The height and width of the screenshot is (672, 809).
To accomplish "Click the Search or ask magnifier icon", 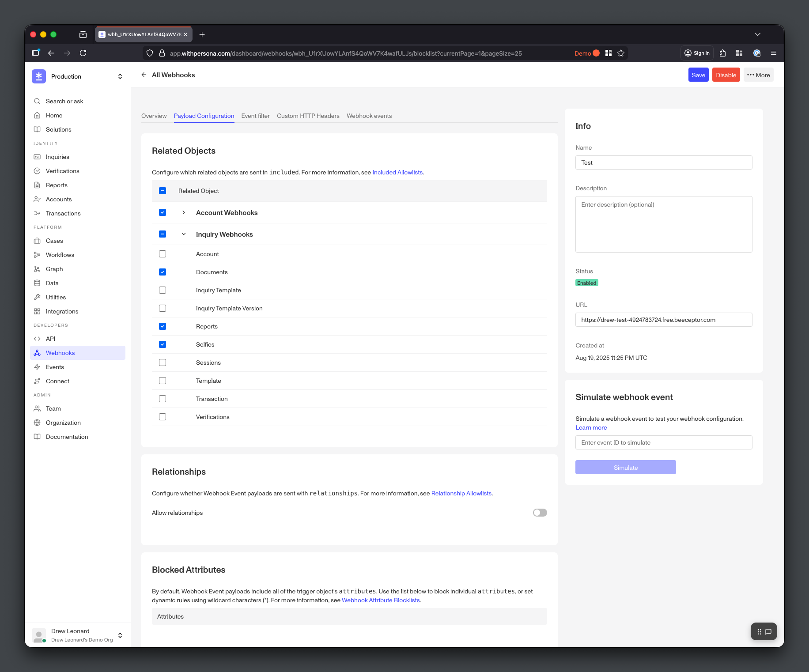I will [38, 101].
